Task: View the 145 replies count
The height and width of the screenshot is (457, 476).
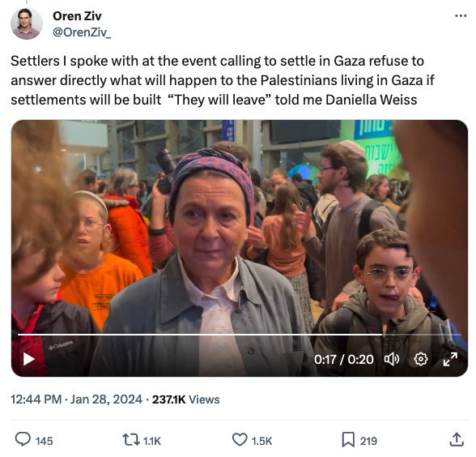Action: 45,441
